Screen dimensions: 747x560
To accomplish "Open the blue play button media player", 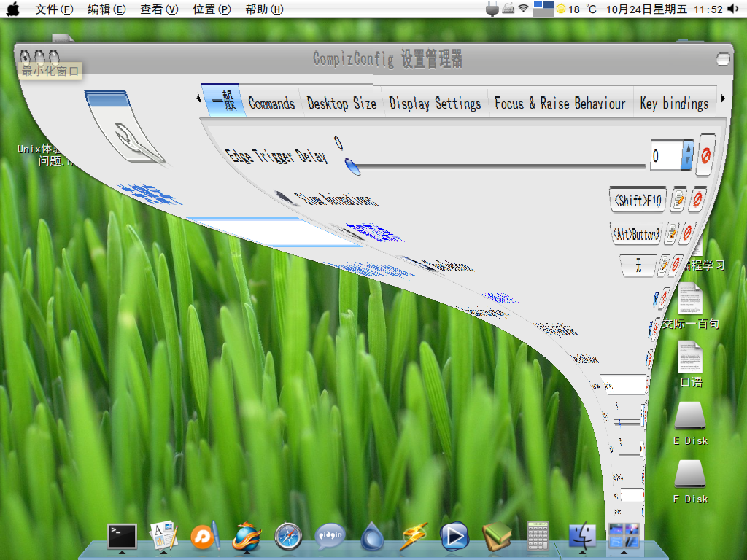I will click(x=454, y=536).
